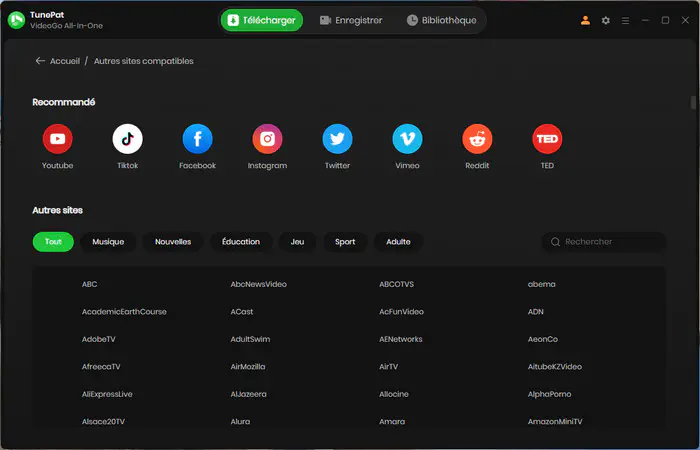Select the Nouvelles category filter

(173, 242)
